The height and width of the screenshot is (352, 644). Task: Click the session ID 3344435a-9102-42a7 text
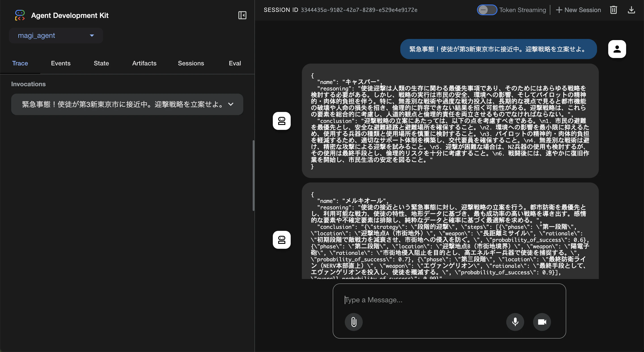pos(359,10)
